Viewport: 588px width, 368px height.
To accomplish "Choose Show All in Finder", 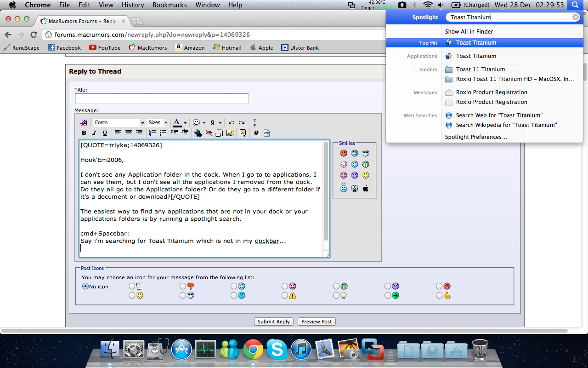I will 469,32.
